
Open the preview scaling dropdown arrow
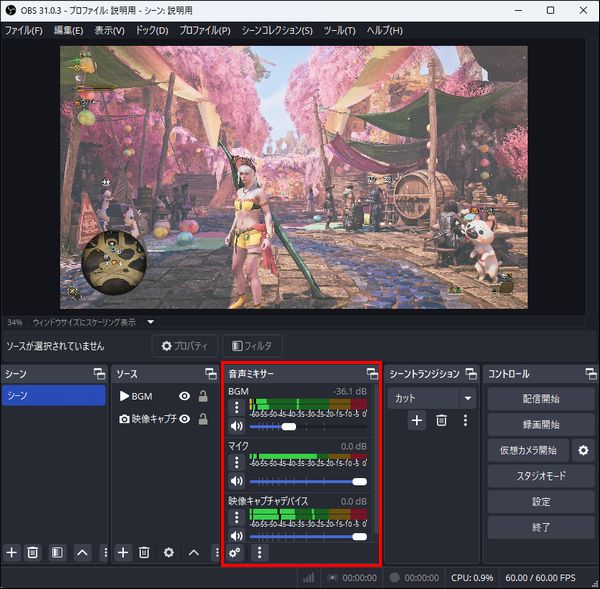pos(151,322)
